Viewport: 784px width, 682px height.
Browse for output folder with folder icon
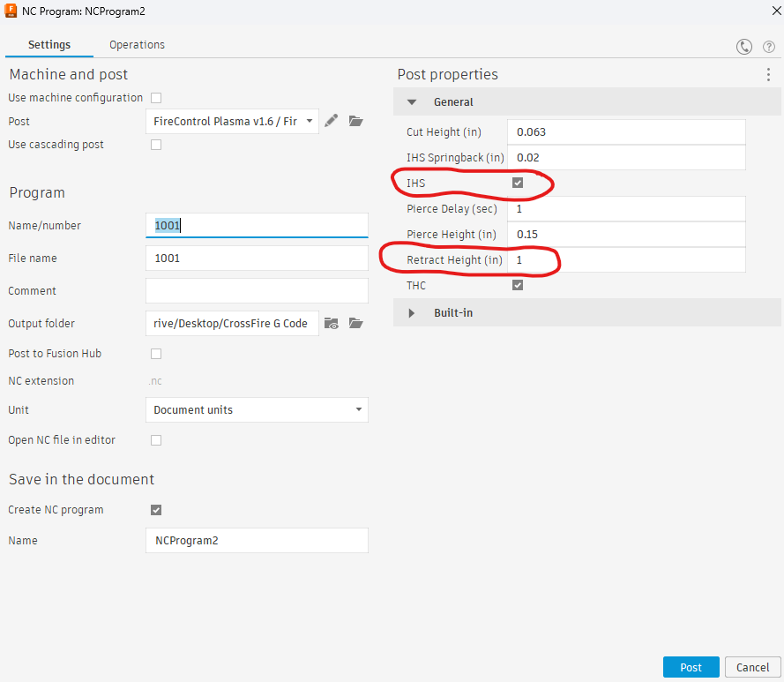(356, 324)
